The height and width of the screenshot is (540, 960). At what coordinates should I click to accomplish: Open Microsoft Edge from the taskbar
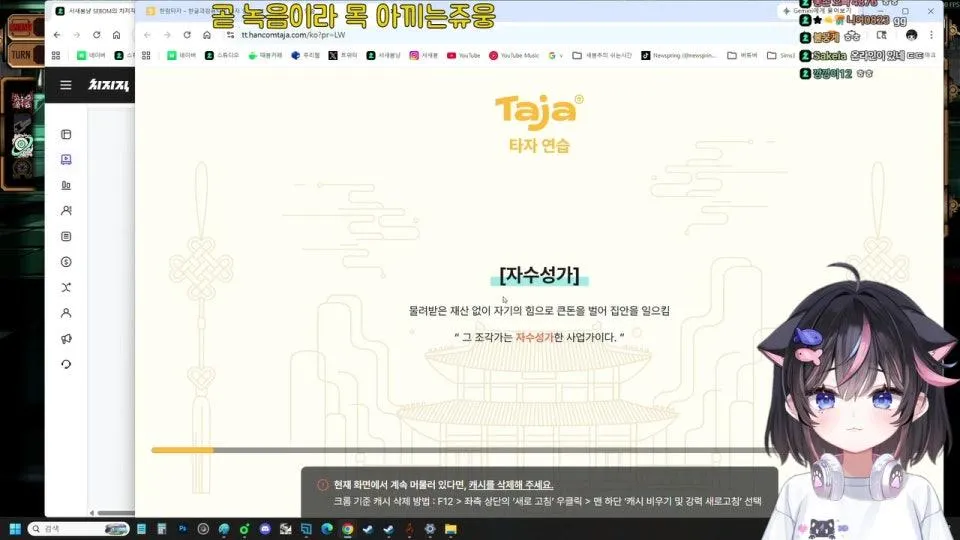click(327, 529)
